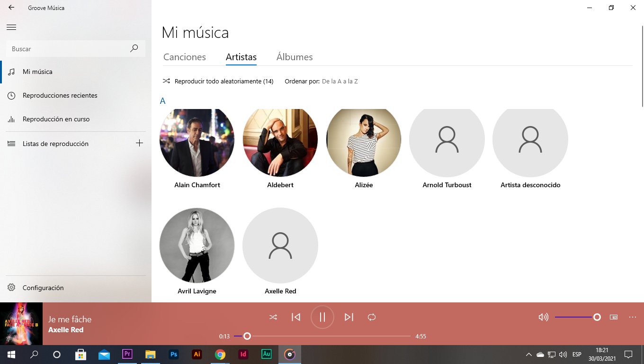Select the Artistas tab
Image resolution: width=644 pixels, height=364 pixels.
[x=241, y=57]
